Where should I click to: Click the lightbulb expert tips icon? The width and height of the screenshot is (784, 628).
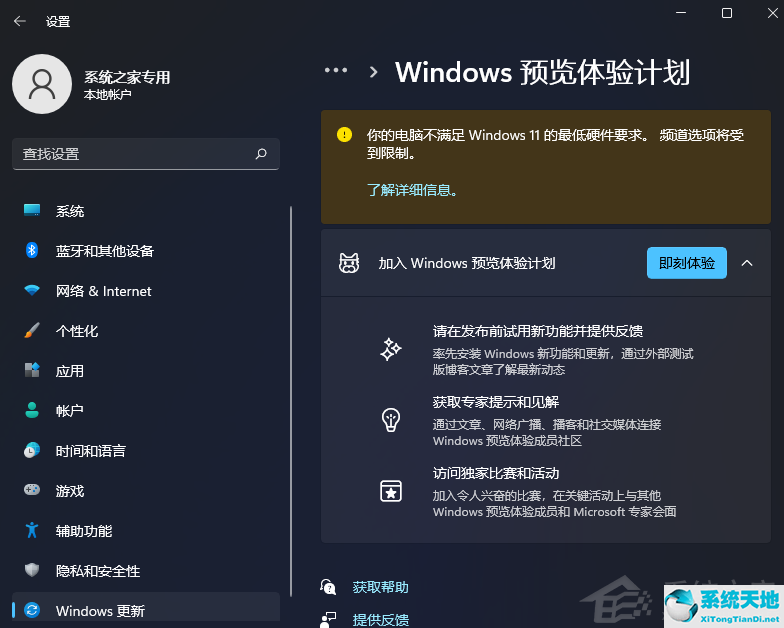[x=391, y=420]
